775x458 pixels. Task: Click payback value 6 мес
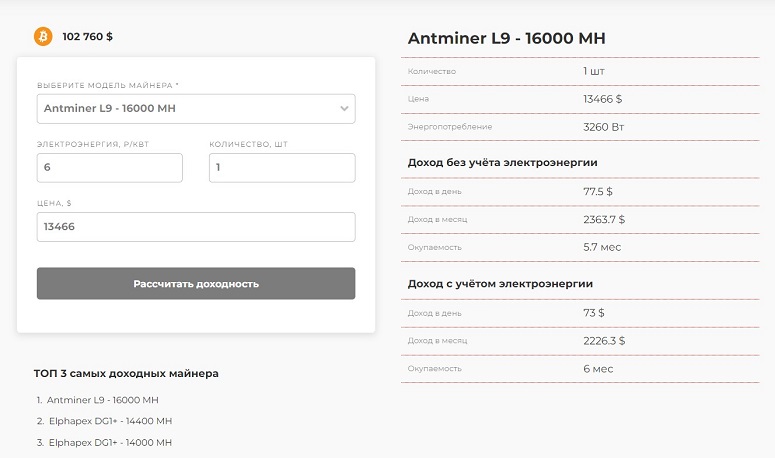coord(598,369)
